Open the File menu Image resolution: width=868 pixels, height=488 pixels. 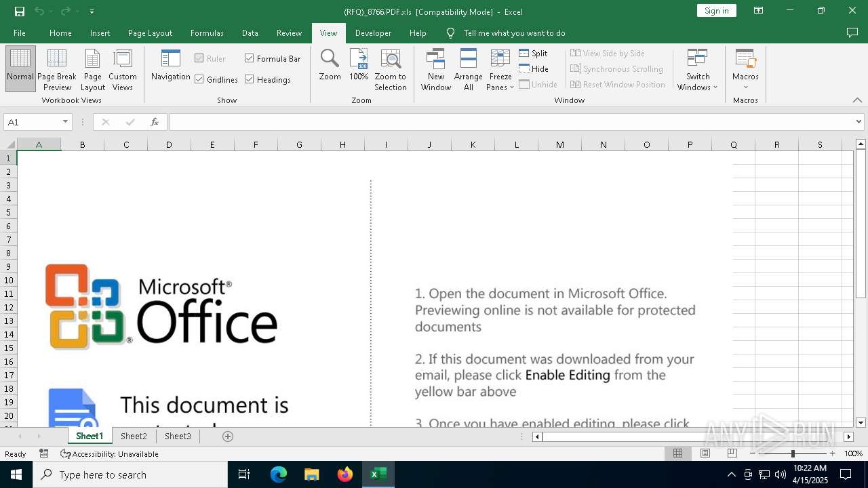(20, 33)
